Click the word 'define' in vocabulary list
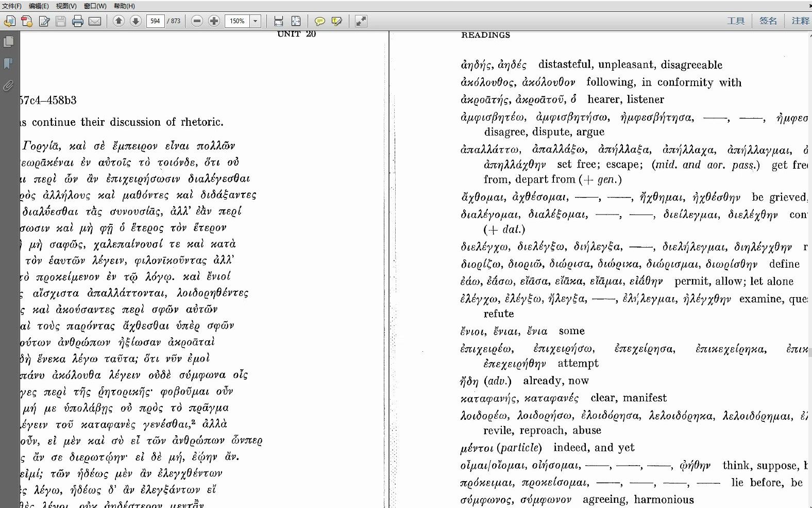Image resolution: width=812 pixels, height=508 pixels. (x=784, y=264)
